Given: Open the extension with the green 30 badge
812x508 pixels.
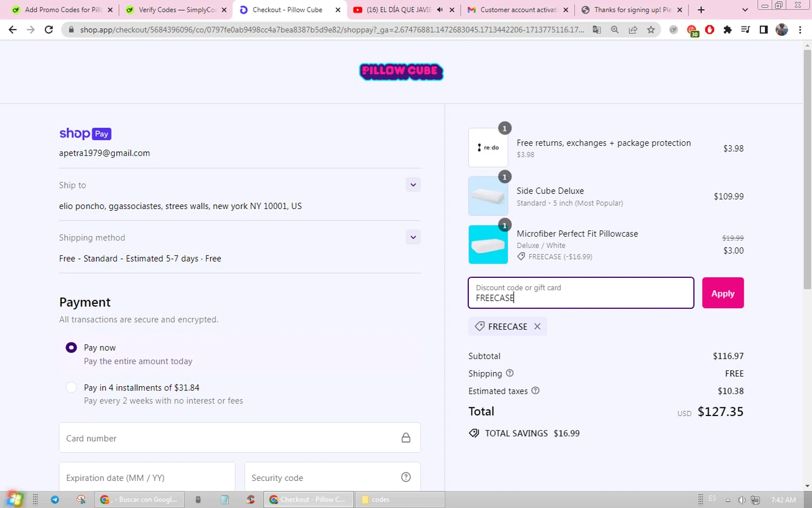Looking at the screenshot, I should (692, 30).
